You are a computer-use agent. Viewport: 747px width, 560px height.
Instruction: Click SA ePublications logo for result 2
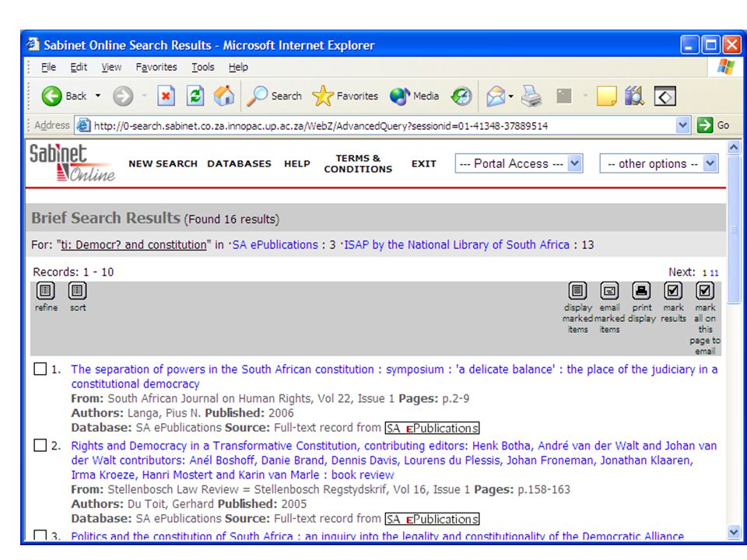point(432,519)
